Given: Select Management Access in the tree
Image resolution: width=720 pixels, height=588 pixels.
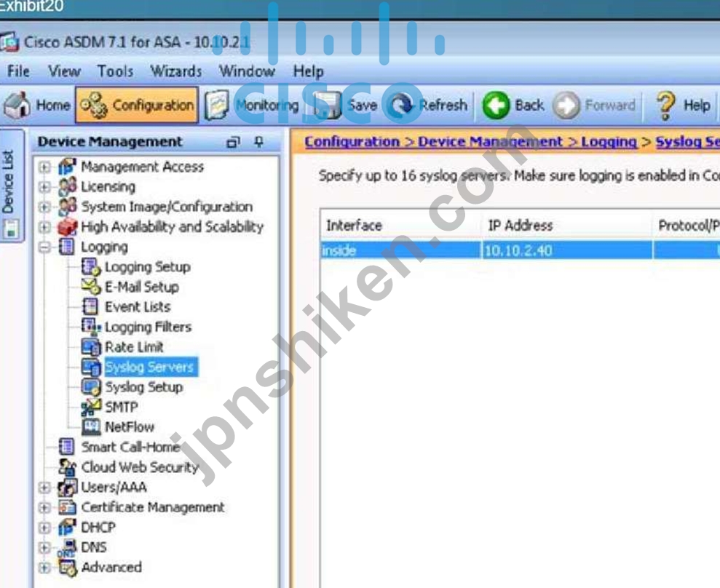Looking at the screenshot, I should (143, 167).
